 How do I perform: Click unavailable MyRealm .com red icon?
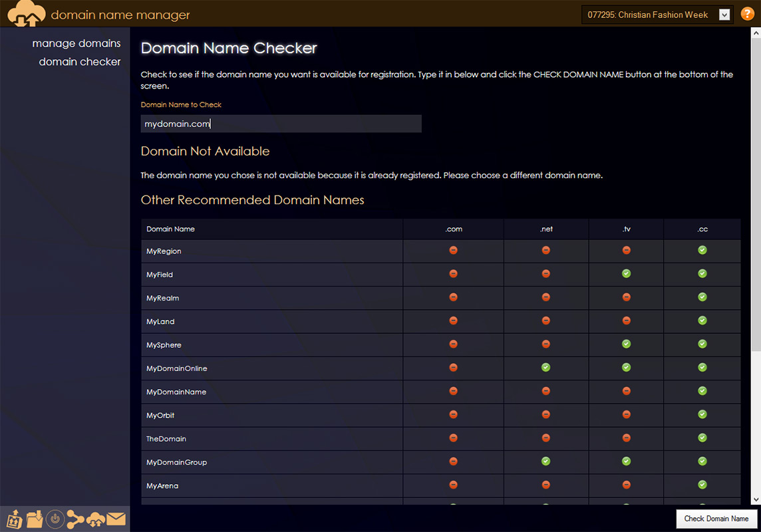point(453,297)
